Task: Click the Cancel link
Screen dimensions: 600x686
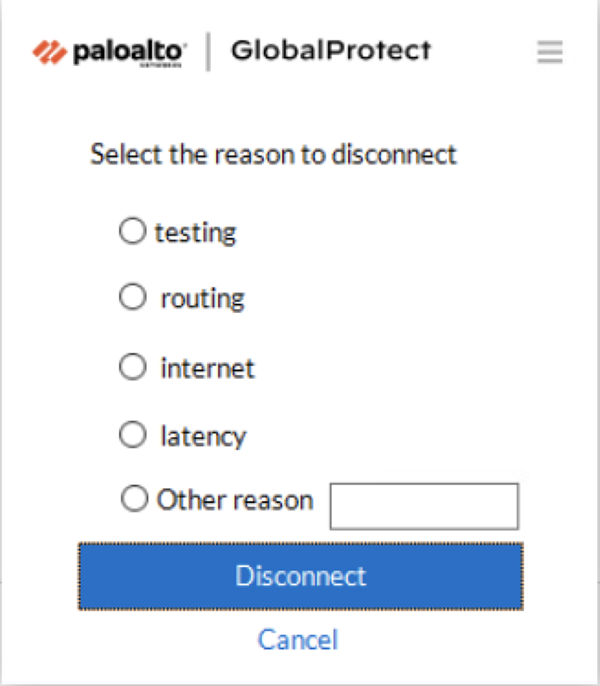Action: click(x=298, y=639)
